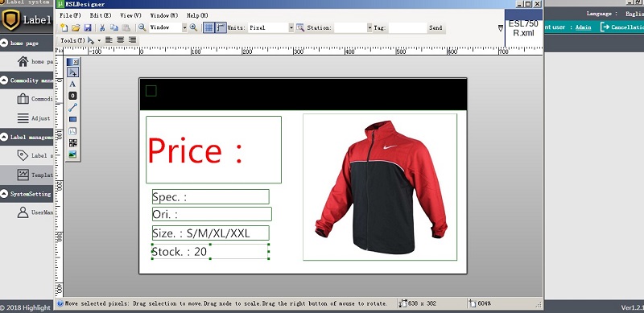
Task: Click the Admin user link
Action: (x=583, y=27)
